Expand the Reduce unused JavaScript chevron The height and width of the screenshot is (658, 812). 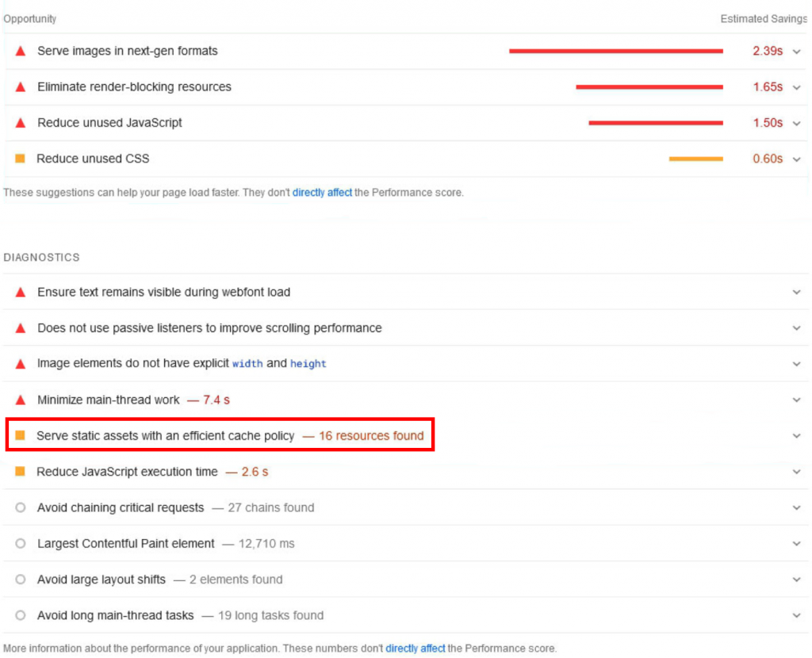coord(797,123)
